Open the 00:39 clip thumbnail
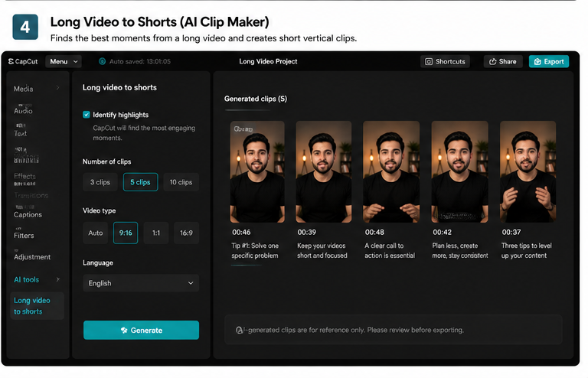Screen dimensions: 588x378 click(324, 171)
